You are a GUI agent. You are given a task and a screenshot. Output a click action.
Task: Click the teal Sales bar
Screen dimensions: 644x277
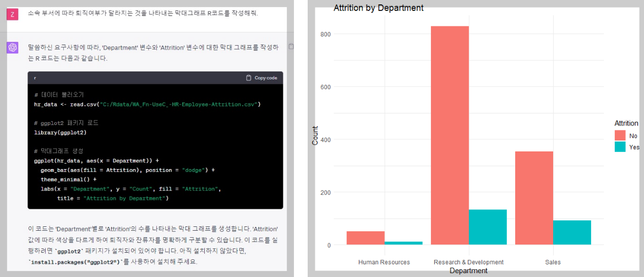[x=572, y=232]
